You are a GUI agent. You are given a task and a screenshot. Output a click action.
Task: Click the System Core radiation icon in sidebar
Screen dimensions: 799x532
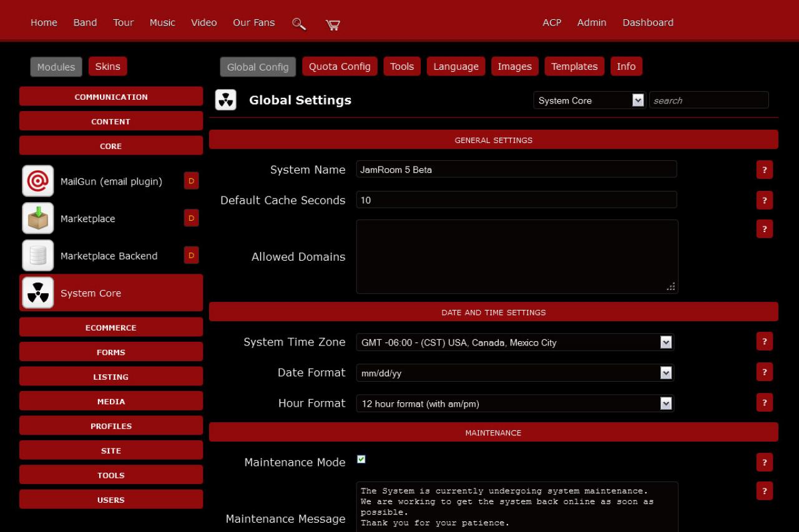38,293
